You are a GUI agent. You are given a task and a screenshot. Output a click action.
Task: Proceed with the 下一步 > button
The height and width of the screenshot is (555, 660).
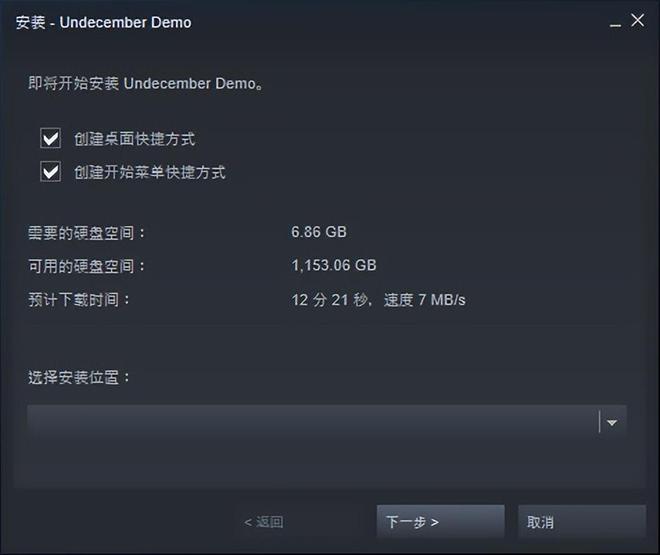click(441, 522)
